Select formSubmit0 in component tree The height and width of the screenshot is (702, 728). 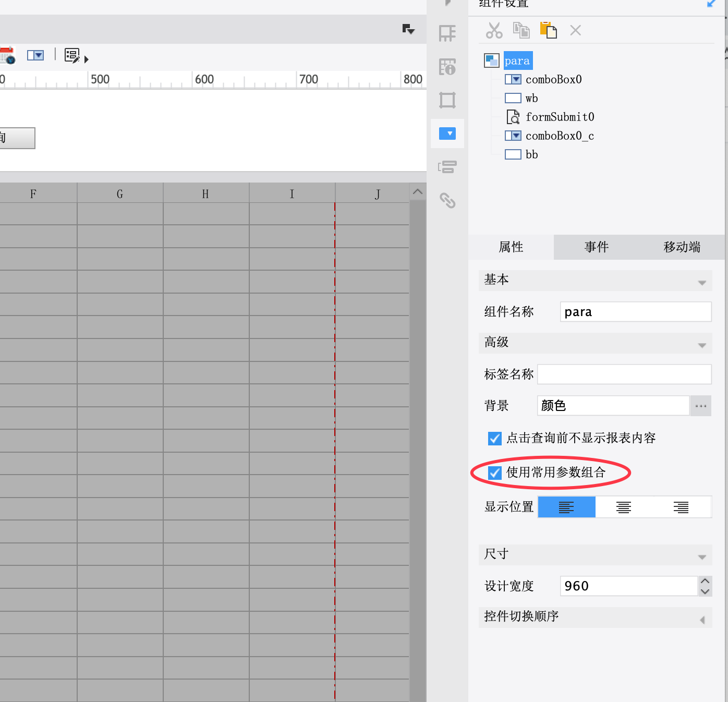pos(560,117)
